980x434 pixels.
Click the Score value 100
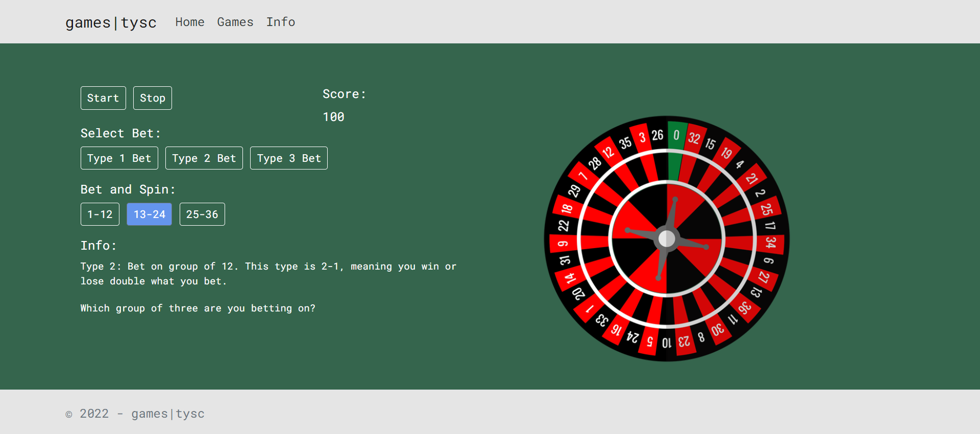pos(333,117)
